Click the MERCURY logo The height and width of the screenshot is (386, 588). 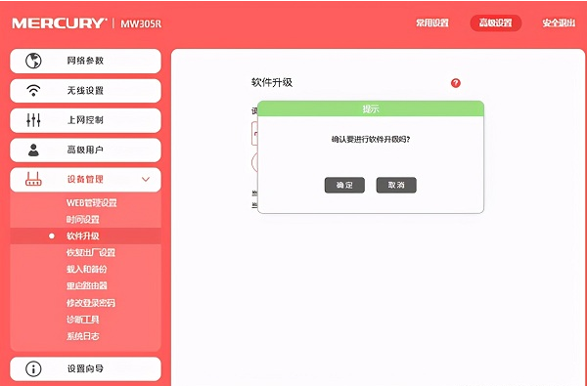(60, 23)
